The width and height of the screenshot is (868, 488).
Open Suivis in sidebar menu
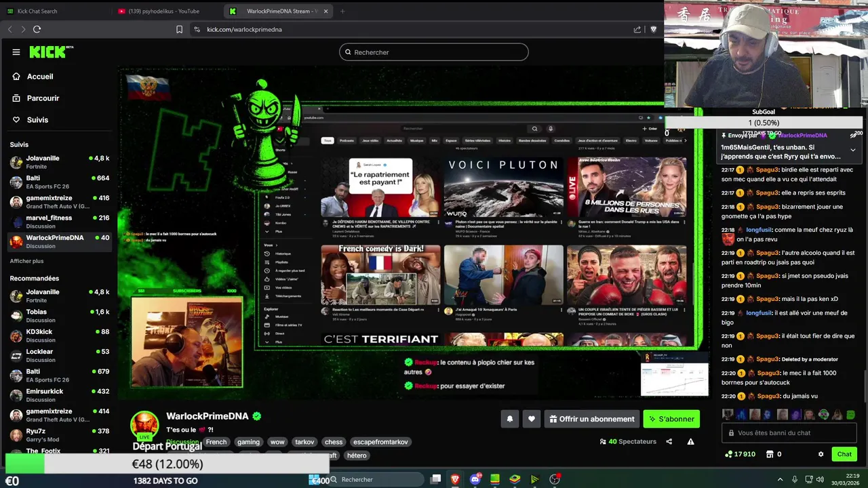click(37, 120)
